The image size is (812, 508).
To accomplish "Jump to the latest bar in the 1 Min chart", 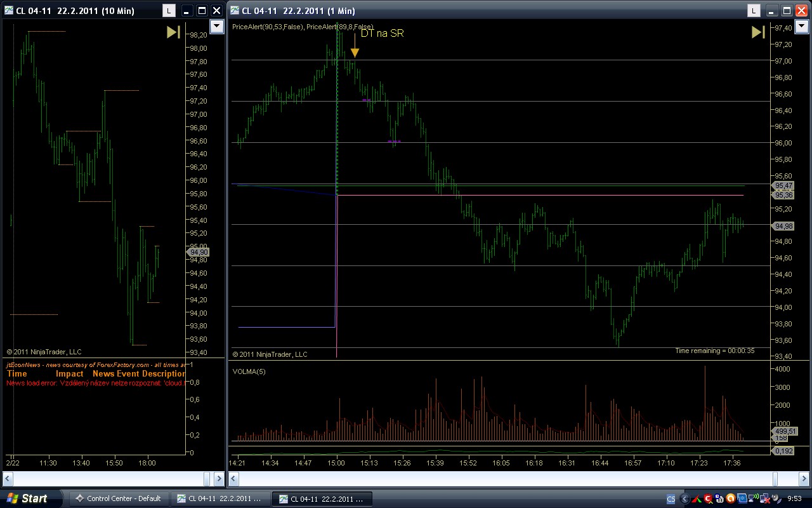I will click(758, 32).
